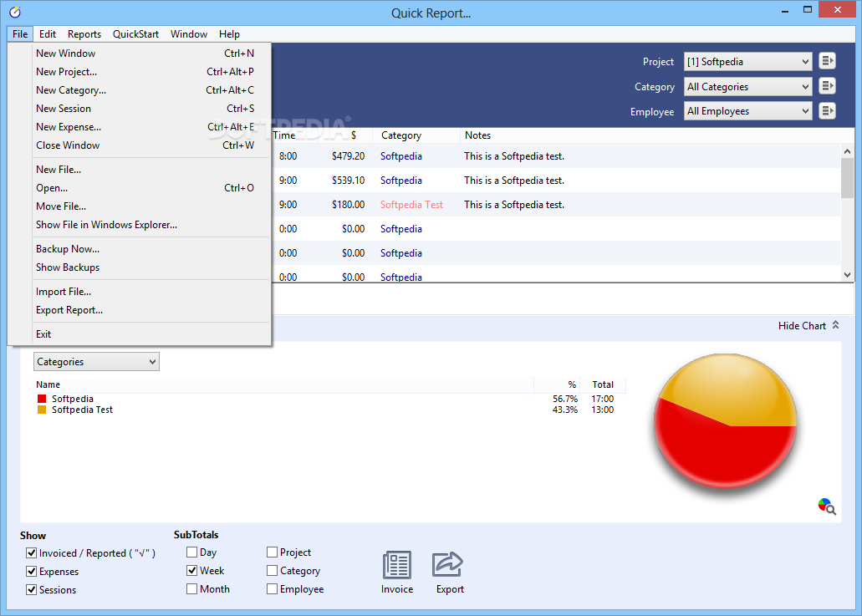Click the 56.7% value in chart table
The height and width of the screenshot is (616, 862).
point(565,399)
